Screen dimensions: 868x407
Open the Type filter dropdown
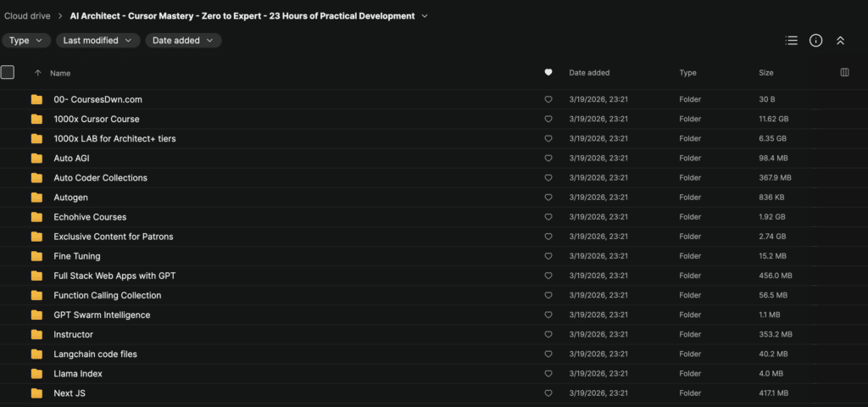[x=26, y=41]
